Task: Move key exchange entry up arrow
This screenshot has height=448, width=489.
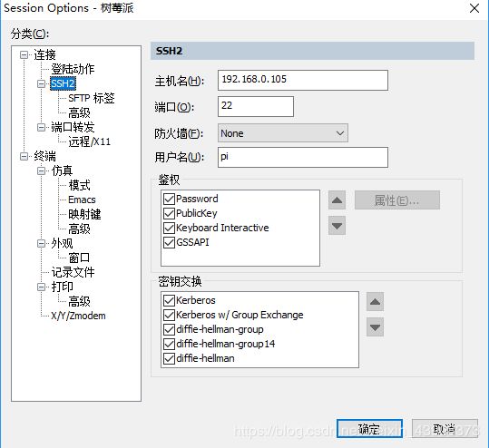Action: click(375, 302)
